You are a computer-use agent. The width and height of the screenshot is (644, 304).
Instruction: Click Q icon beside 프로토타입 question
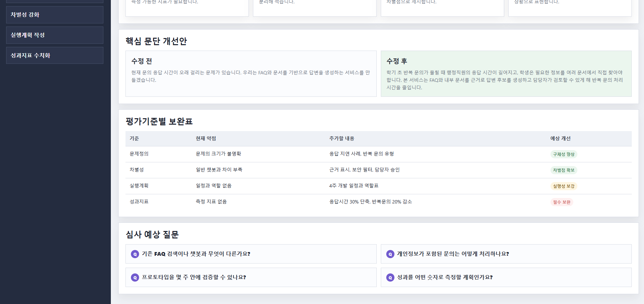click(x=135, y=278)
